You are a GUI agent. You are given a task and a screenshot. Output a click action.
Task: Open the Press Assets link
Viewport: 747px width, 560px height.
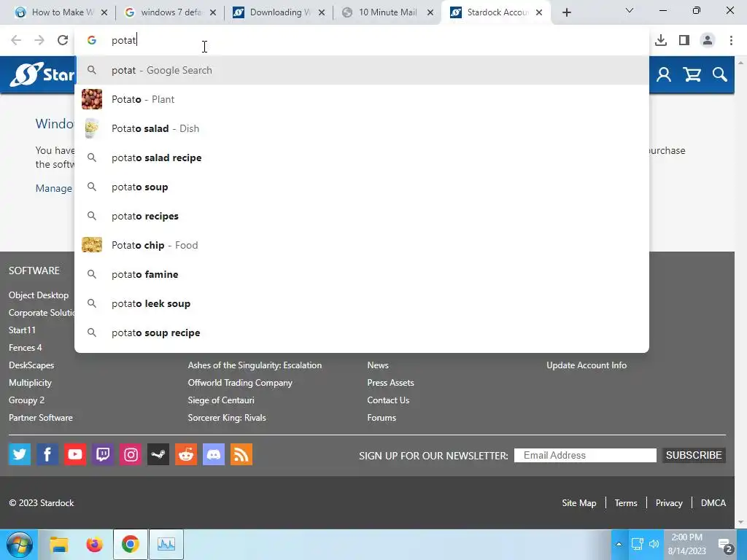point(390,383)
